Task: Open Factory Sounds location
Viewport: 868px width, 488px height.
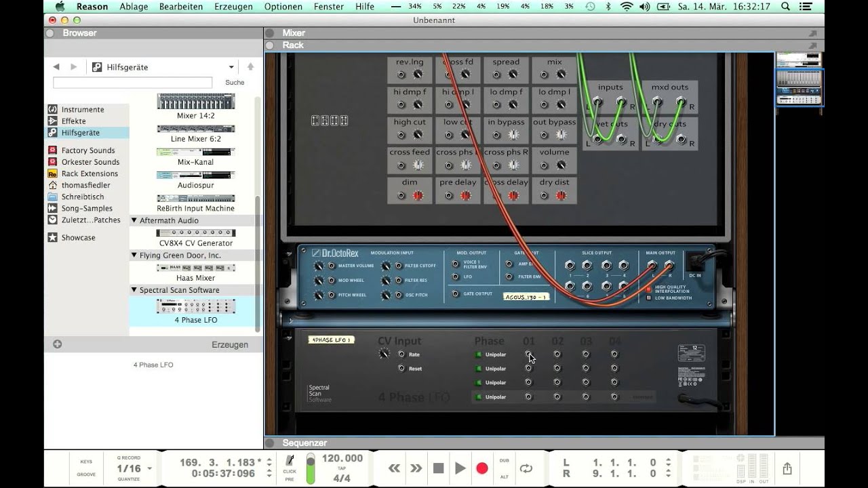Action: click(88, 150)
